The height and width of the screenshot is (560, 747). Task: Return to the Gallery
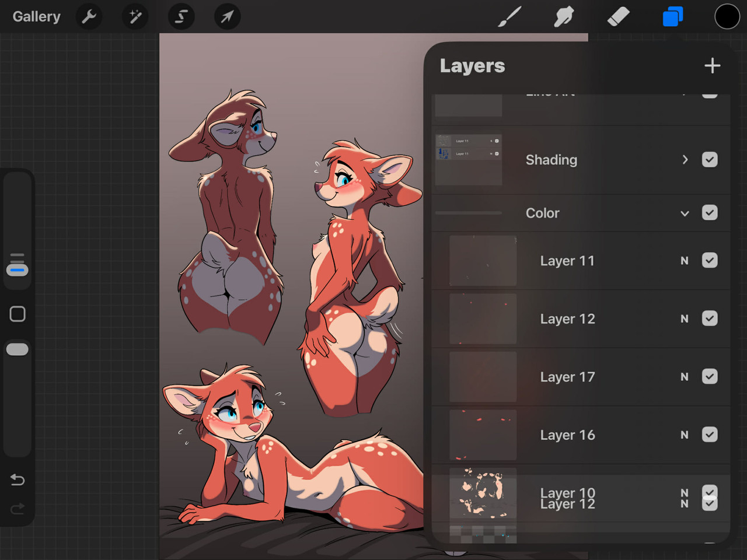click(36, 16)
